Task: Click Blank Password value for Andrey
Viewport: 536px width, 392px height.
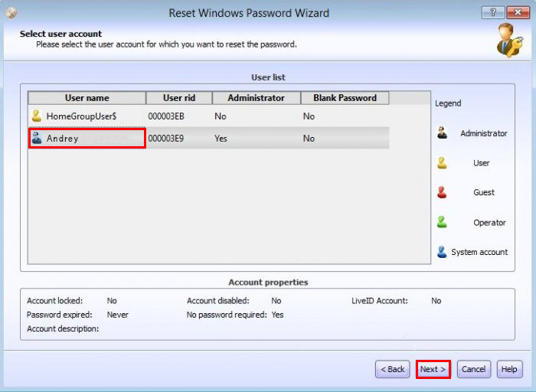Action: click(x=309, y=139)
